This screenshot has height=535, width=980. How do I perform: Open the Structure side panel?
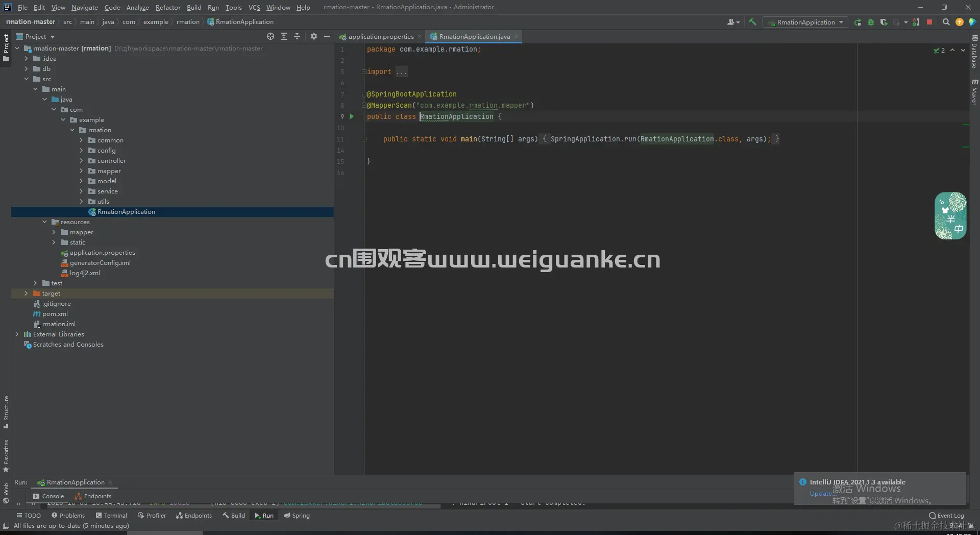click(x=6, y=412)
